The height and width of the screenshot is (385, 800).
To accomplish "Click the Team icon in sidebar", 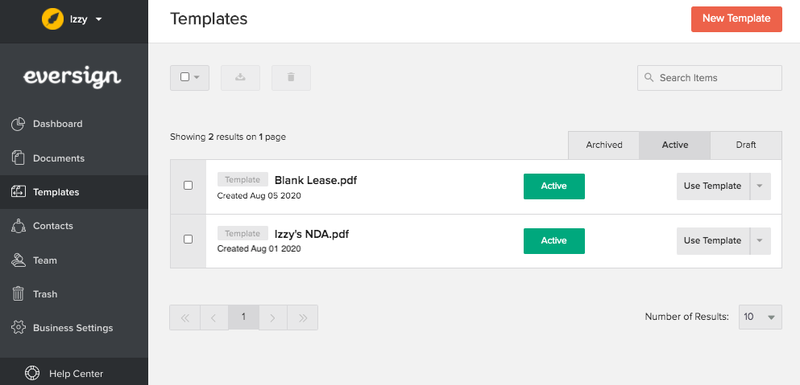I will coord(18,260).
